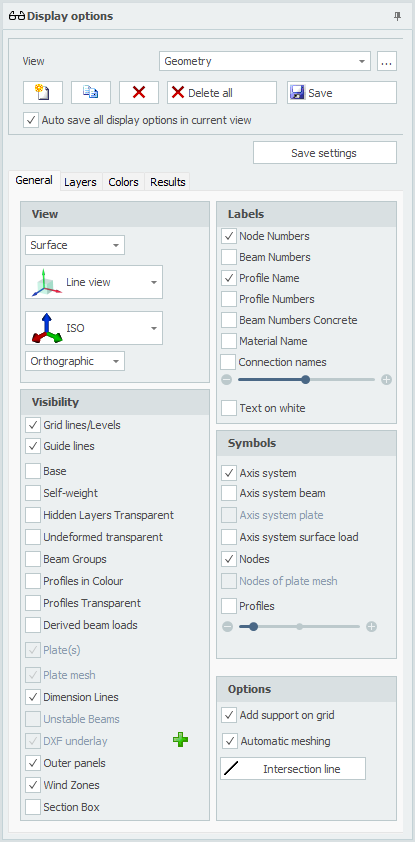Toggle Auto save all display options checkbox

(31, 120)
